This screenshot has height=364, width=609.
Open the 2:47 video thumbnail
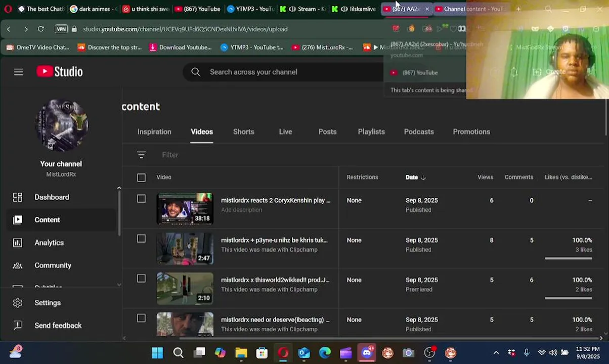click(x=185, y=248)
